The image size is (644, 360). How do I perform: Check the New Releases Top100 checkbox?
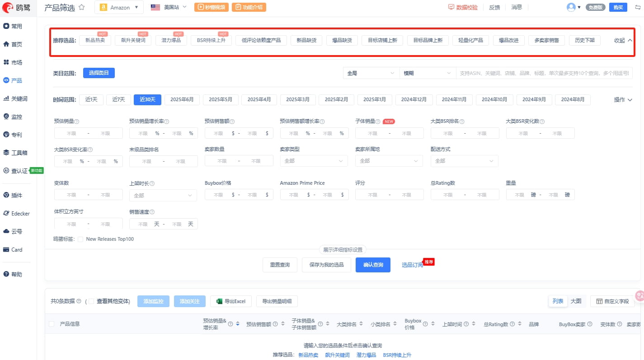coord(80,239)
